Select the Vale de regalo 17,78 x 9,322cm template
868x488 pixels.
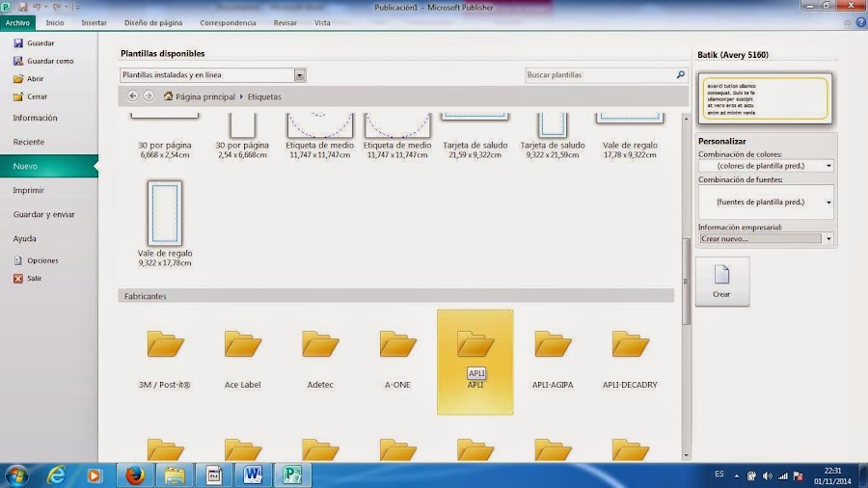pyautogui.click(x=630, y=136)
